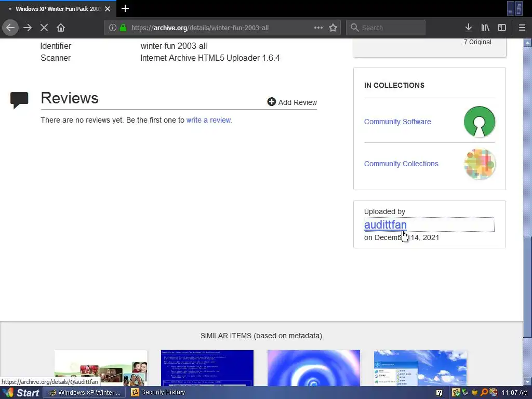The width and height of the screenshot is (532, 399).
Task: Click the 'SIMILAR ITEMS (based on metadata)' heading
Action: tap(261, 336)
